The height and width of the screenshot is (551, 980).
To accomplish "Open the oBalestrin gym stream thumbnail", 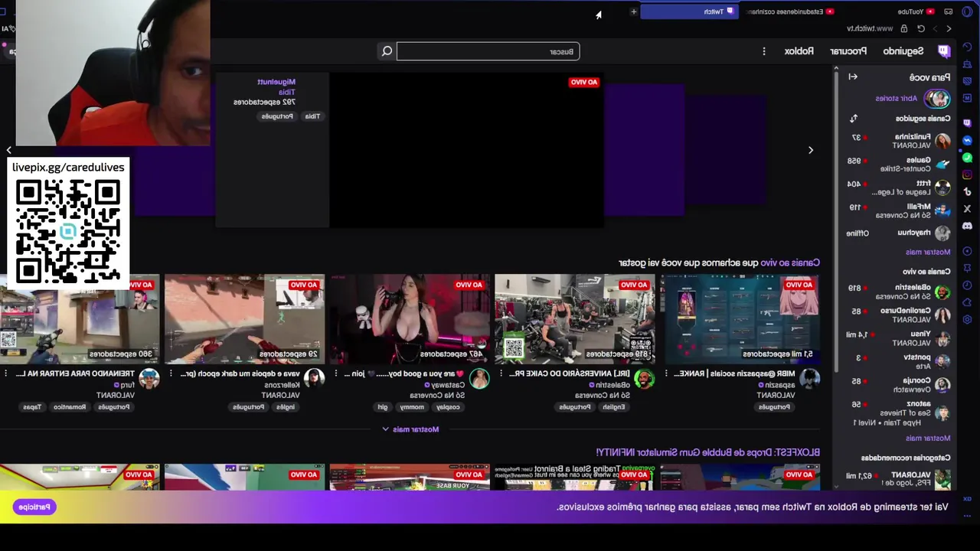I will (575, 318).
